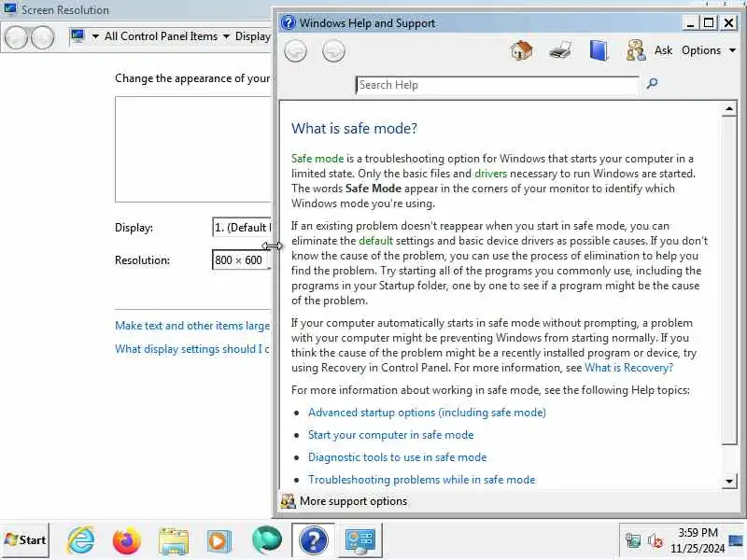Open Help and Support home page icon

pyautogui.click(x=522, y=50)
